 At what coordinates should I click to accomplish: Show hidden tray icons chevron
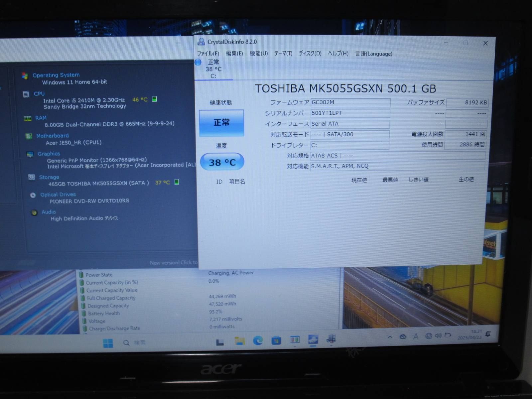point(390,337)
